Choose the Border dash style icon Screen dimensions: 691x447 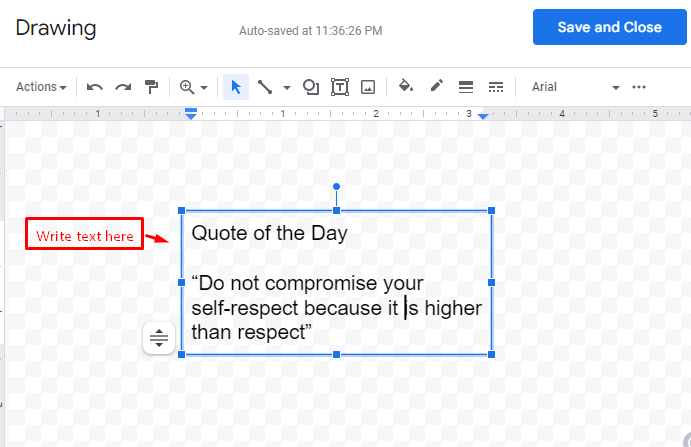coord(496,87)
